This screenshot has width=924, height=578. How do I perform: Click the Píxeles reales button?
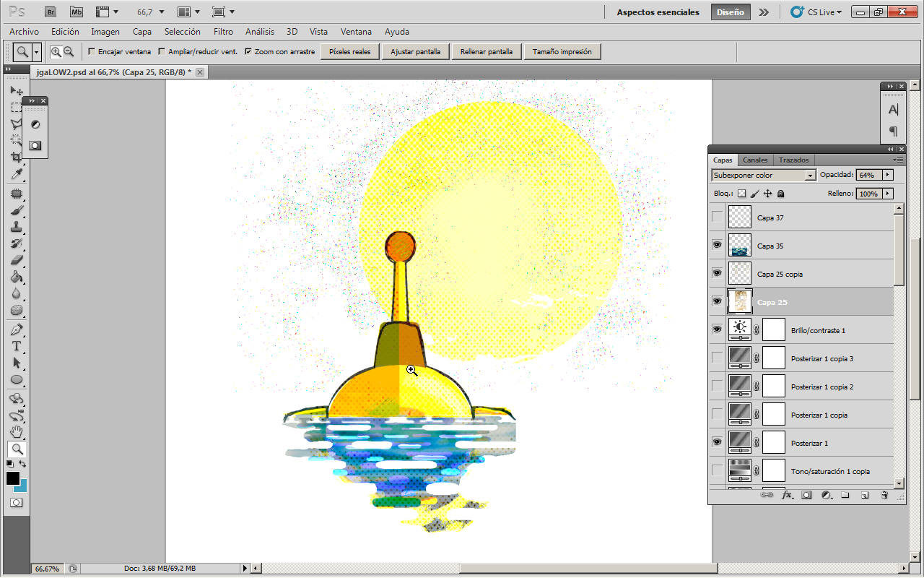click(350, 52)
